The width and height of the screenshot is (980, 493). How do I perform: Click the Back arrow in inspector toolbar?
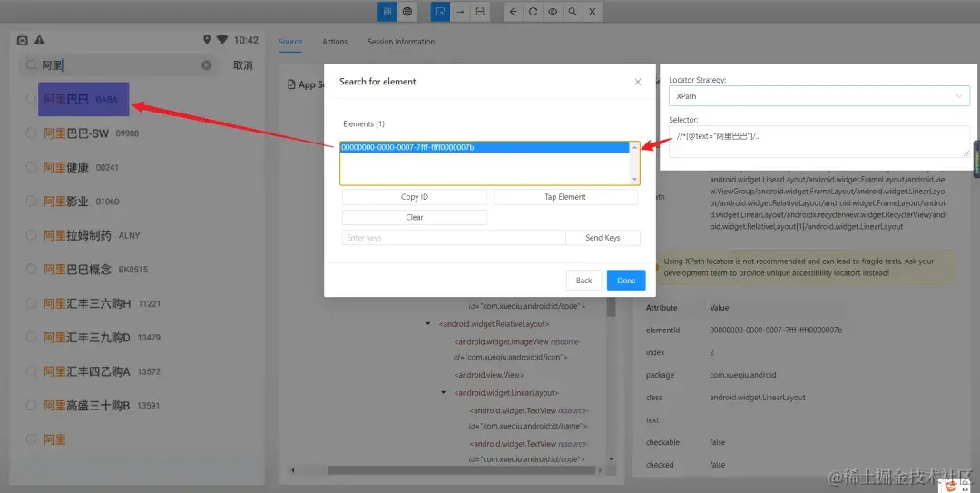513,11
